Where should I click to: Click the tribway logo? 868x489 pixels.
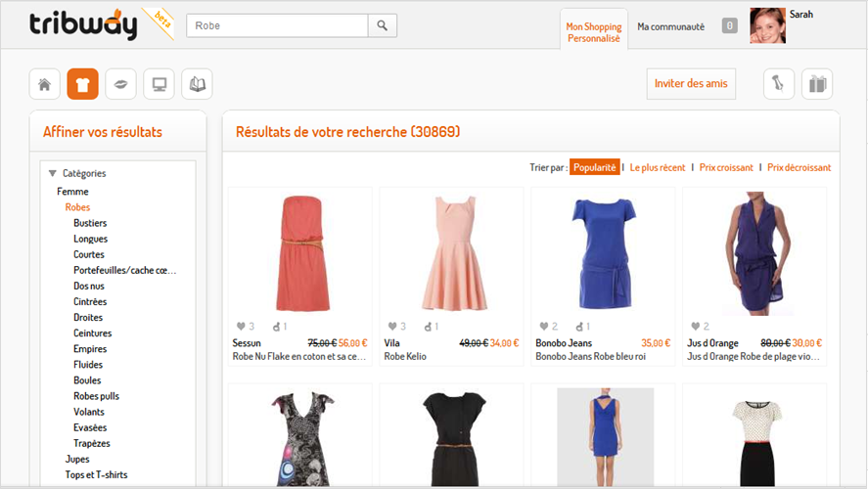[x=83, y=24]
